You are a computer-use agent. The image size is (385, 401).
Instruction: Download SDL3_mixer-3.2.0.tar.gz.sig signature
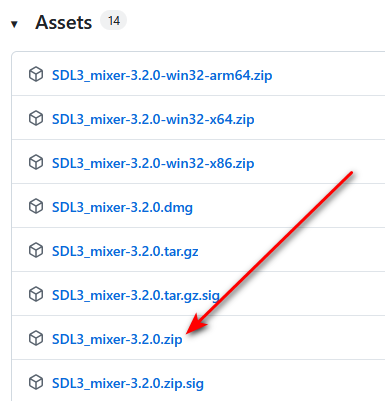tap(136, 295)
